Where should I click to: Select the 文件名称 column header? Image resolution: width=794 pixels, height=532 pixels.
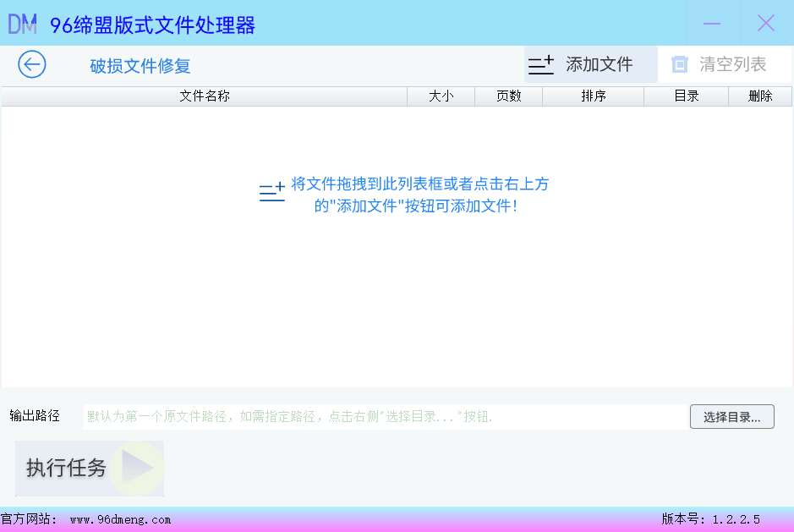(x=204, y=96)
